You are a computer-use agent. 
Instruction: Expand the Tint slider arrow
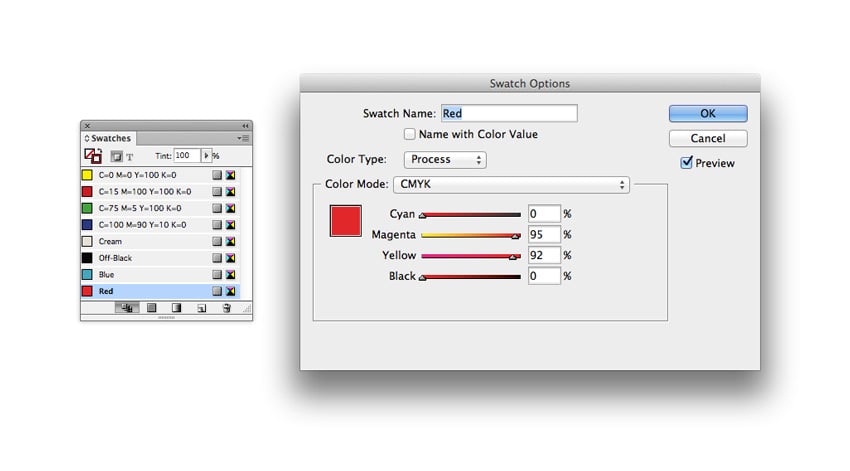pyautogui.click(x=206, y=156)
